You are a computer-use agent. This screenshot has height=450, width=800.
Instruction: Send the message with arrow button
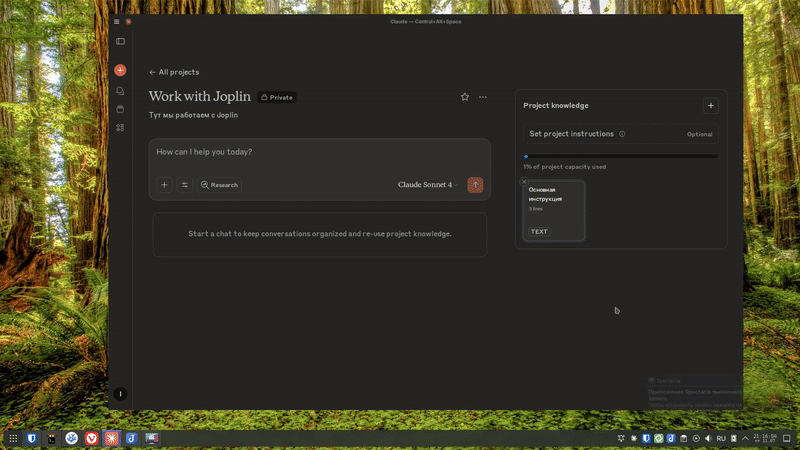(x=476, y=185)
